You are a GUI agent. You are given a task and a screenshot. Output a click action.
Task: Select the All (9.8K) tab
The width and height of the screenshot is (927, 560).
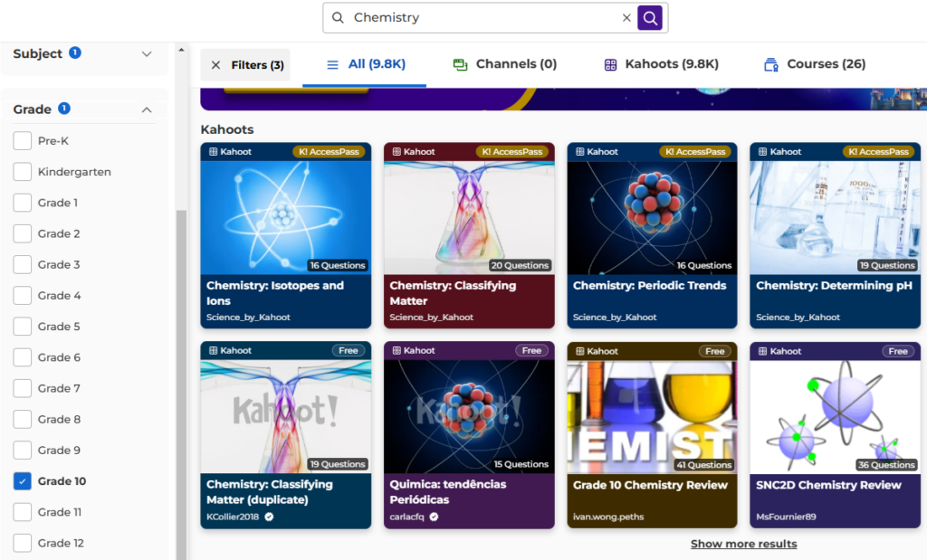pos(366,64)
